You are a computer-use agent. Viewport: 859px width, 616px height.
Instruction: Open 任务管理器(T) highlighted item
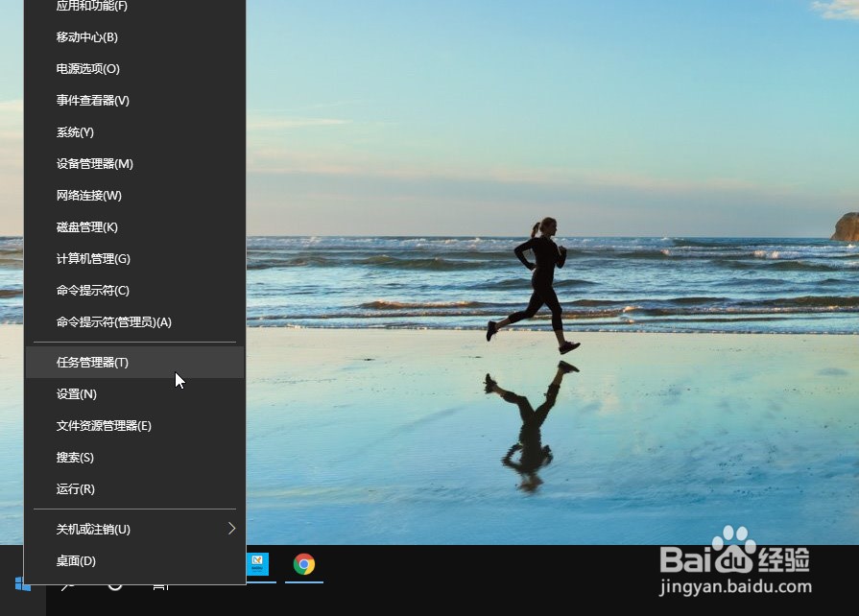point(134,363)
